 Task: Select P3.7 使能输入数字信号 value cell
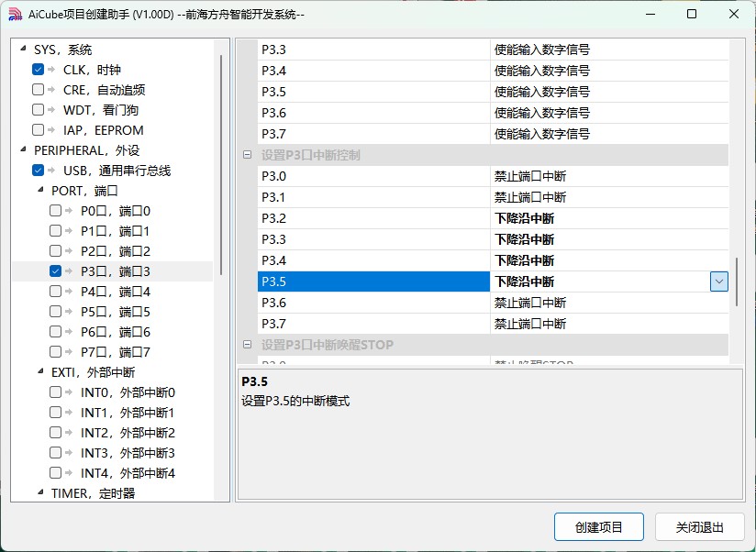coord(609,134)
